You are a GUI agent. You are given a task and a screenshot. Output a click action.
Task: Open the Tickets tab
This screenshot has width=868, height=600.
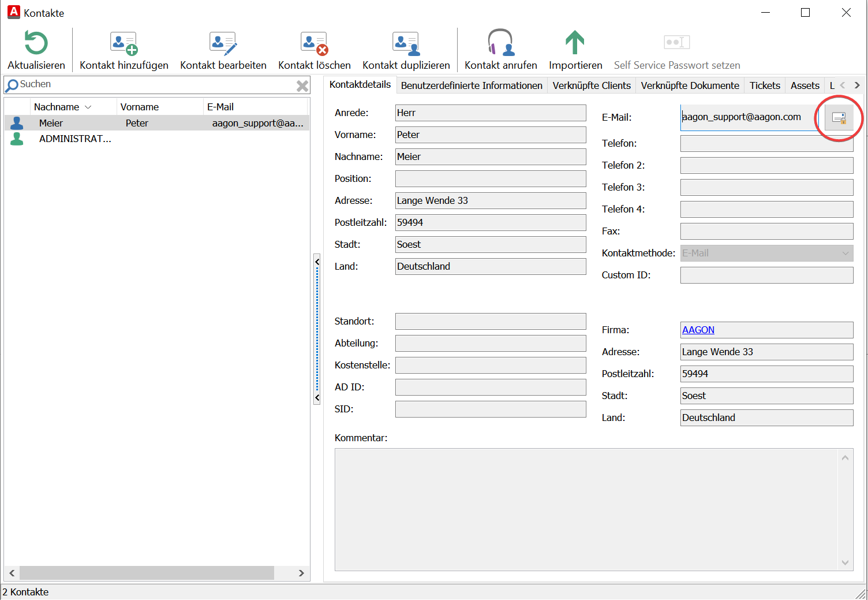[765, 85]
